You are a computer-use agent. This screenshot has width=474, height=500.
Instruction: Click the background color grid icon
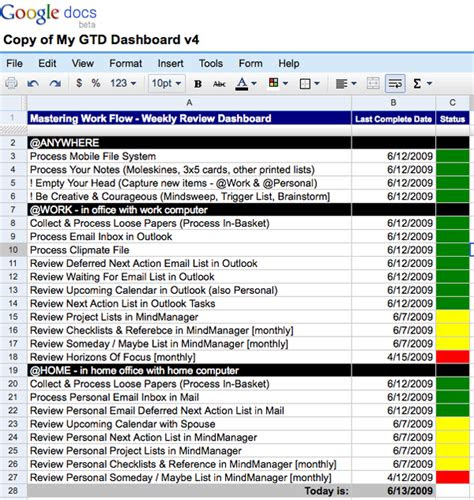coord(273,82)
